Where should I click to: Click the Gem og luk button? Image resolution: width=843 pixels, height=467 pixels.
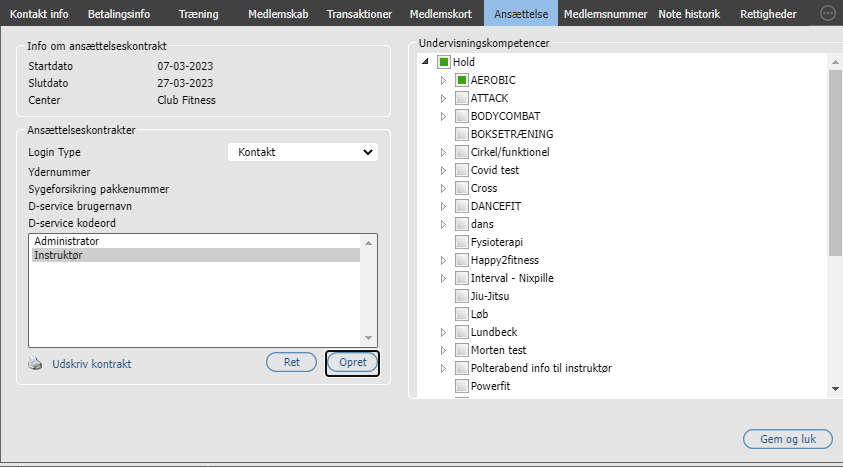click(x=788, y=439)
